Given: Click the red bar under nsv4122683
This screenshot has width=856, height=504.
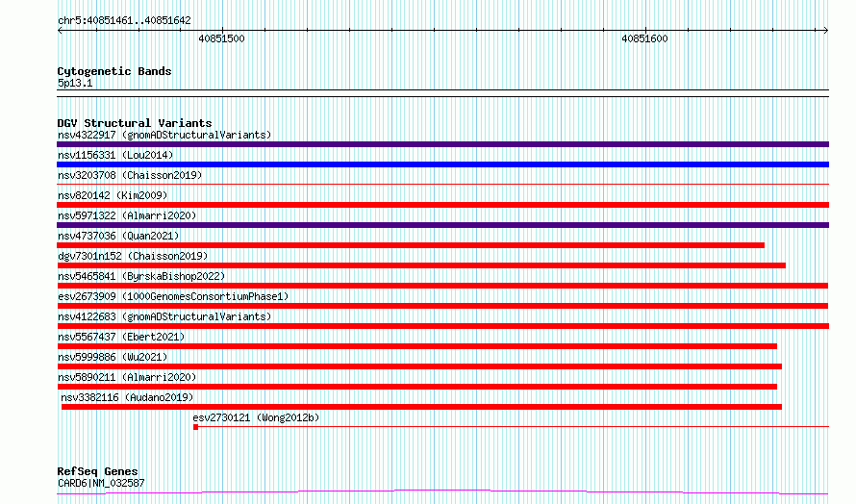Looking at the screenshot, I should (x=442, y=326).
